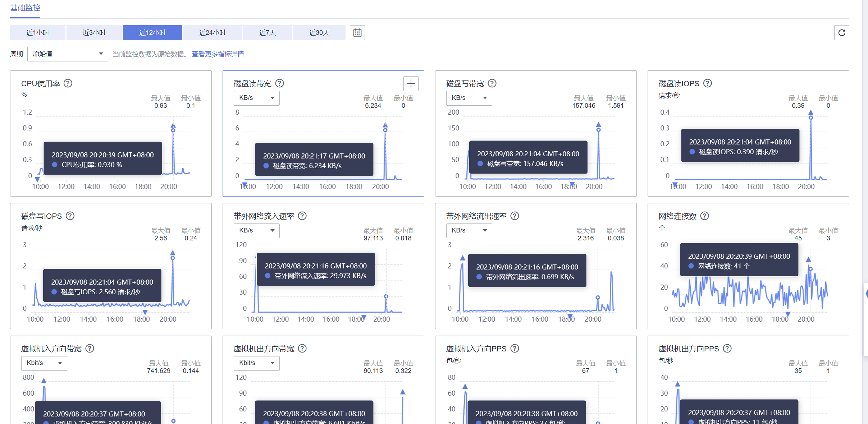Open the enlarge icon on 磁盘读带宽 chart
The image size is (868, 424).
411,84
